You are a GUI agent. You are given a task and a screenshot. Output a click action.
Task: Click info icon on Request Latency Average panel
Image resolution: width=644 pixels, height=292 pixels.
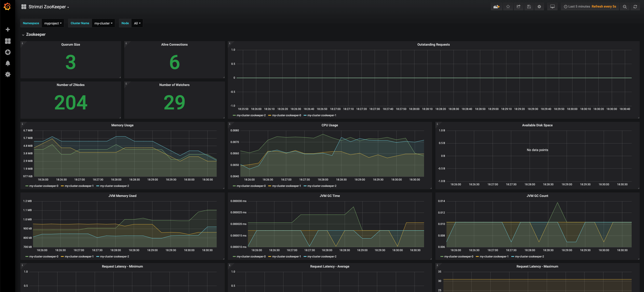click(x=230, y=265)
